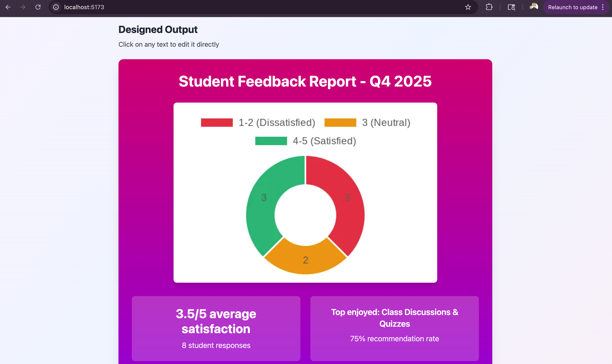Open the three-dot Chrome menu

[x=603, y=7]
